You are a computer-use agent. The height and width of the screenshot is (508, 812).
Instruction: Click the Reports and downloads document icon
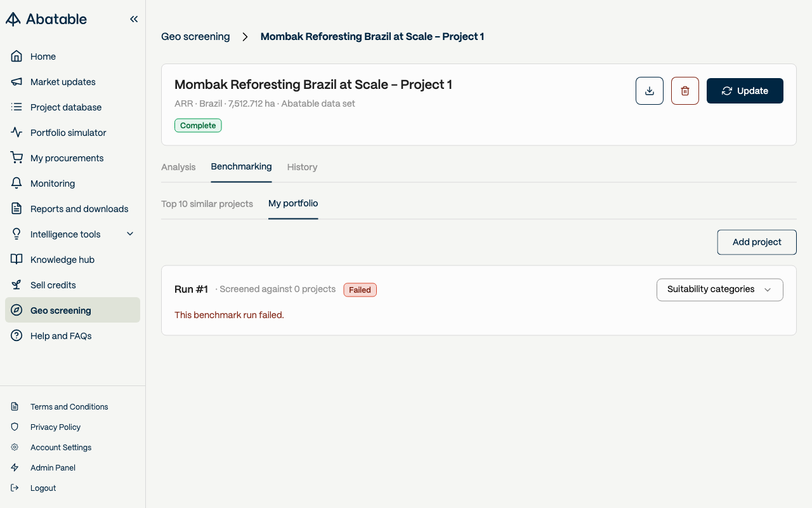point(17,209)
